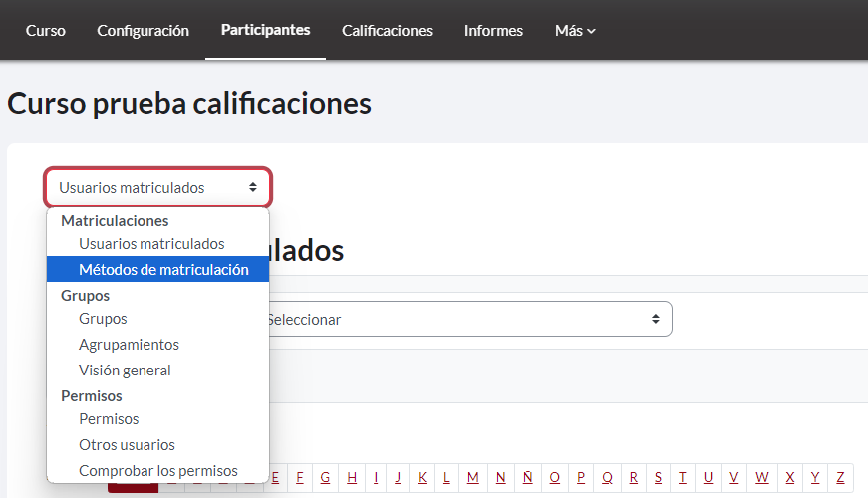
Task: Open the Seleccionar filter dropdown
Action: point(470,319)
